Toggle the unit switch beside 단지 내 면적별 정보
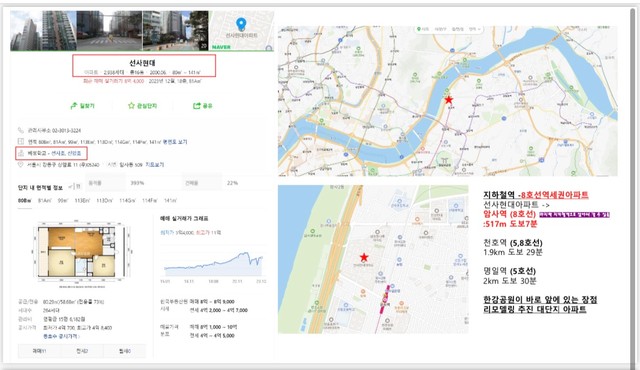The width and height of the screenshot is (640, 370). pyautogui.click(x=75, y=187)
